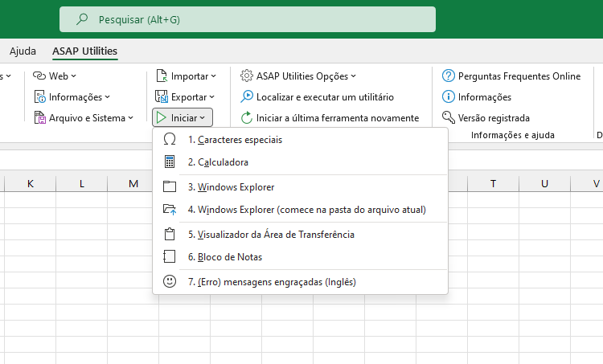Viewport: 603px width, 364px height.
Task: Click the clipboard viewer icon
Action: tap(170, 234)
